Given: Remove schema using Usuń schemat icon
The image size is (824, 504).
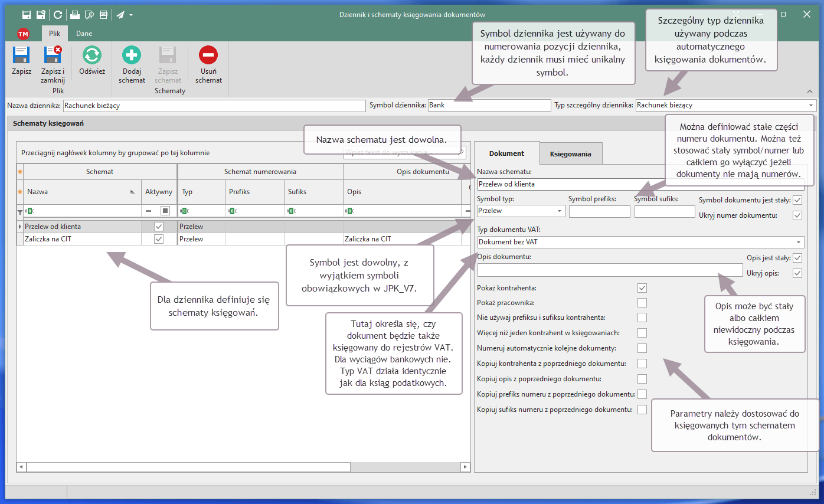Looking at the screenshot, I should click(208, 55).
